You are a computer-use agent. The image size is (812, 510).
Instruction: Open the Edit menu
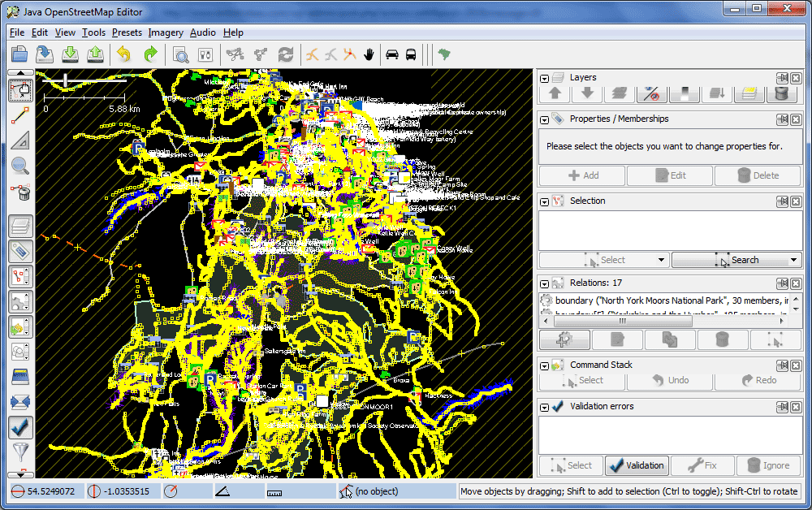[39, 32]
